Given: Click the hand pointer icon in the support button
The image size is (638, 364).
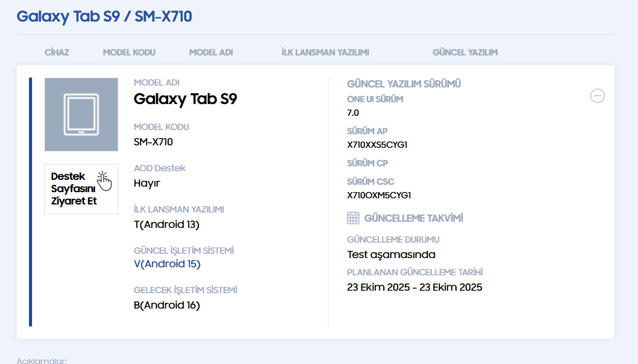Looking at the screenshot, I should (104, 181).
